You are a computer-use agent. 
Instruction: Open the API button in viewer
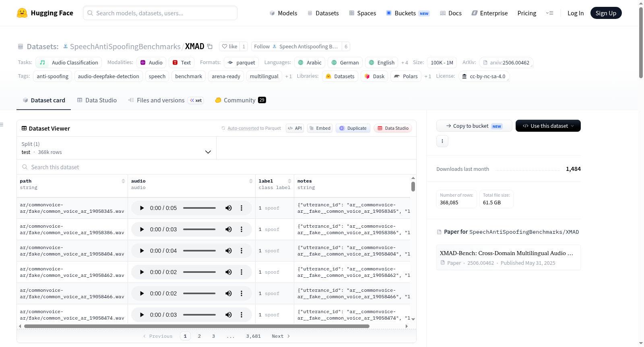coord(295,128)
